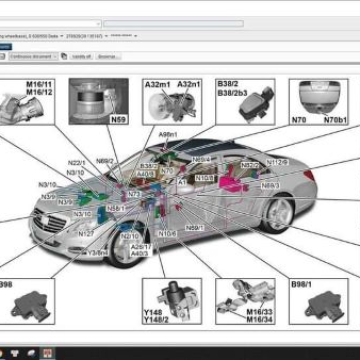Open the N70 N70b1 overhead console thumbnail
The width and height of the screenshot is (360, 360).
point(319,102)
